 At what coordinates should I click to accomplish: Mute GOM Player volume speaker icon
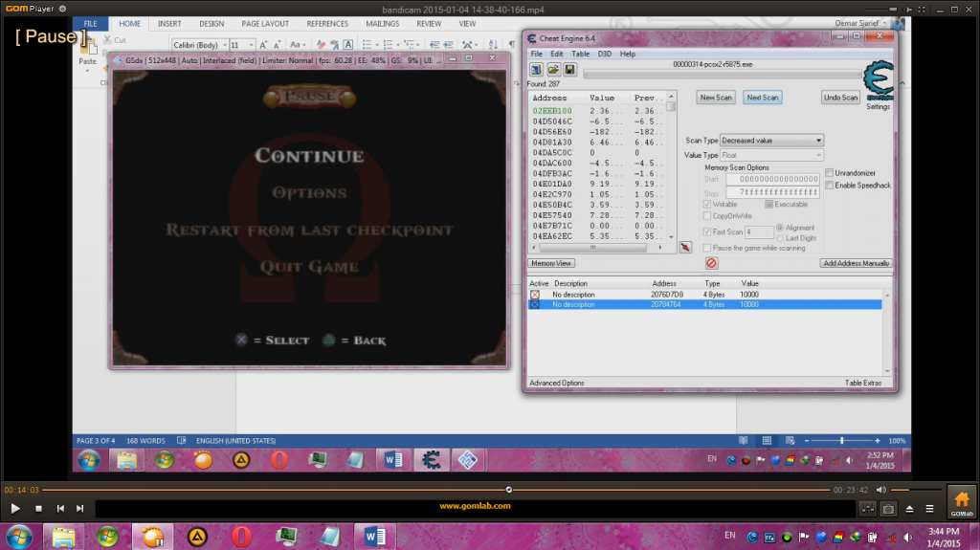pos(881,490)
